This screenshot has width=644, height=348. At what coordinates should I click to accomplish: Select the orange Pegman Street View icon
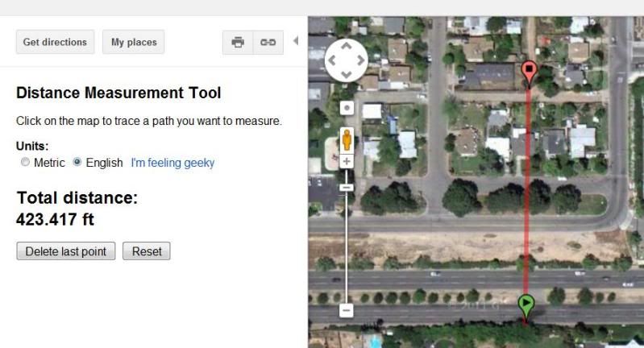(x=347, y=140)
